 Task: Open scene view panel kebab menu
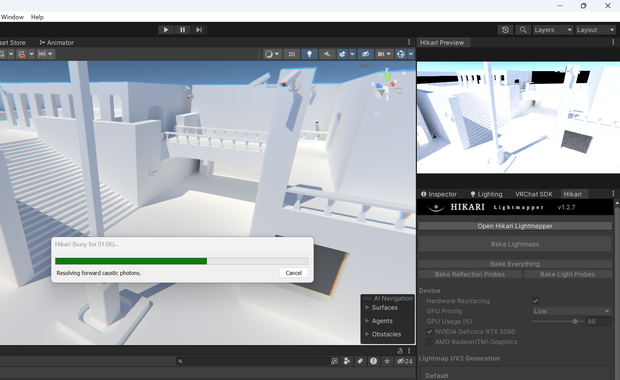coord(409,42)
